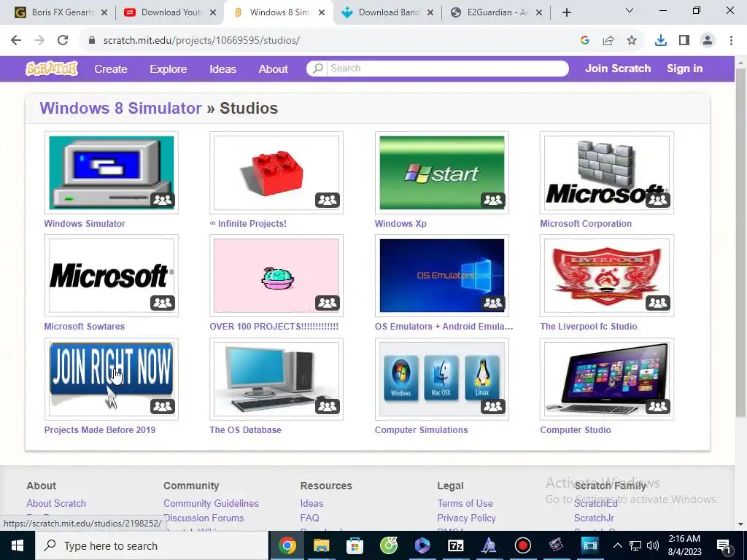Open Projects Made Before 2019 link

pyautogui.click(x=99, y=429)
